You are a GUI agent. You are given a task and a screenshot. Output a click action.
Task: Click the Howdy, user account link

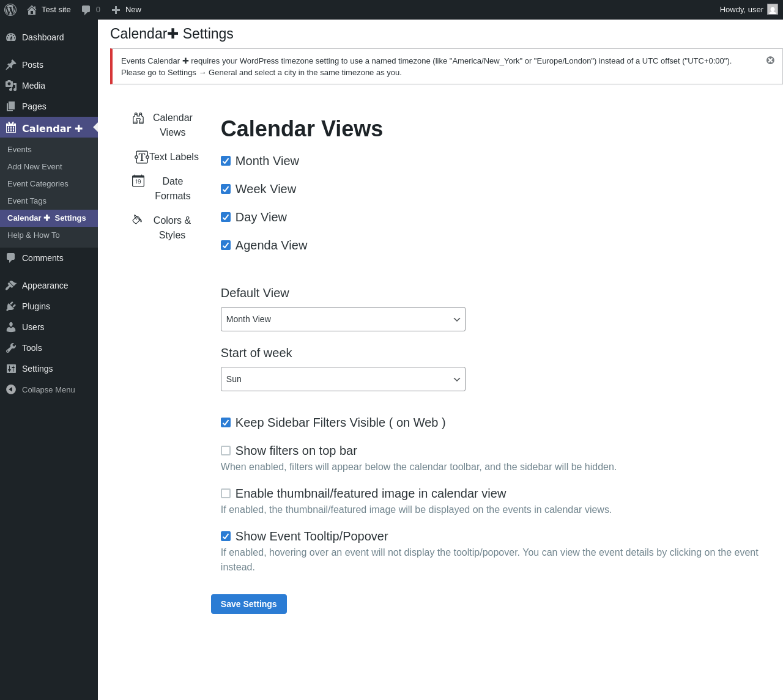pyautogui.click(x=748, y=10)
